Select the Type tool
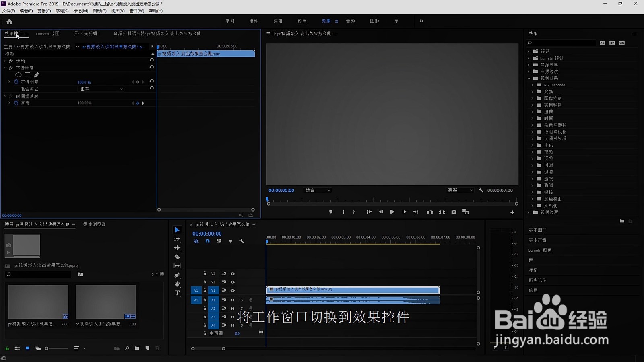The image size is (644, 362). pos(177,293)
